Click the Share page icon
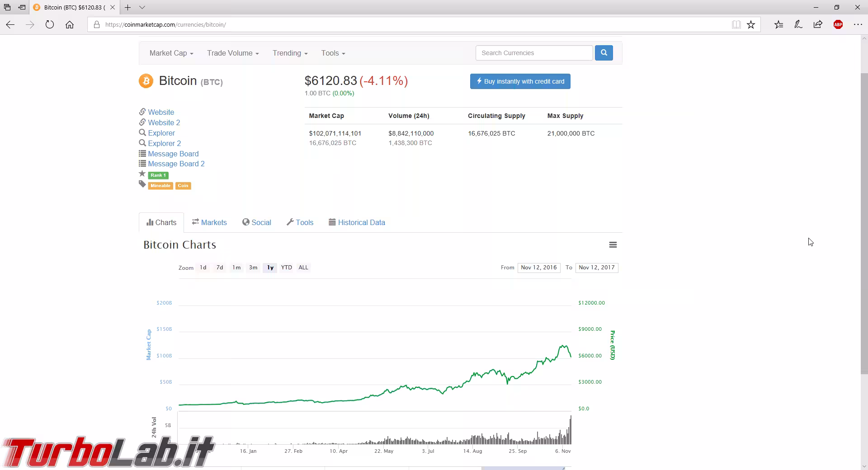The image size is (868, 470). tap(818, 25)
